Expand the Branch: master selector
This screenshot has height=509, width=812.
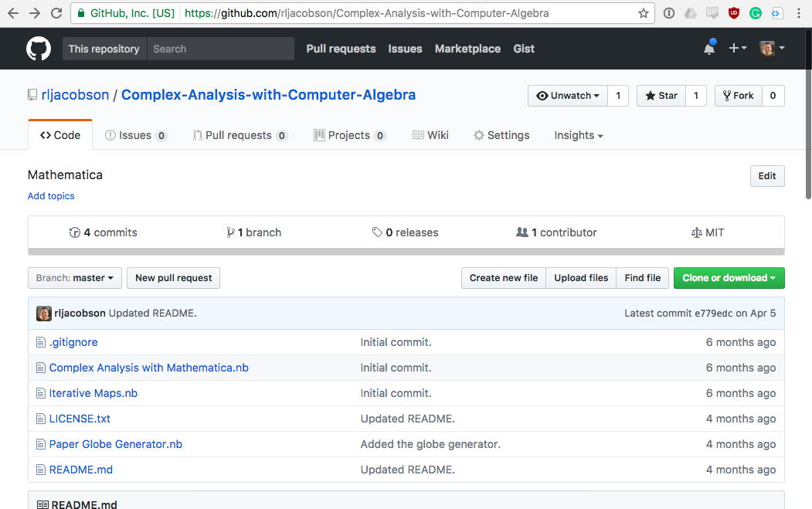coord(75,278)
